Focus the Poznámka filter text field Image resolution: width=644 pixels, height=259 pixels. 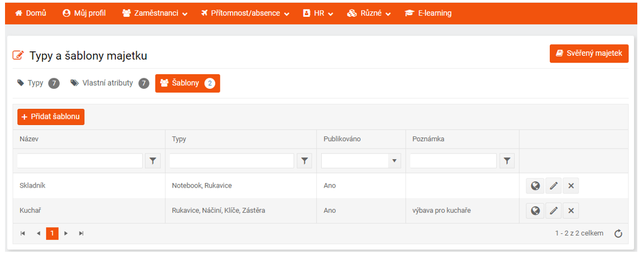[453, 161]
